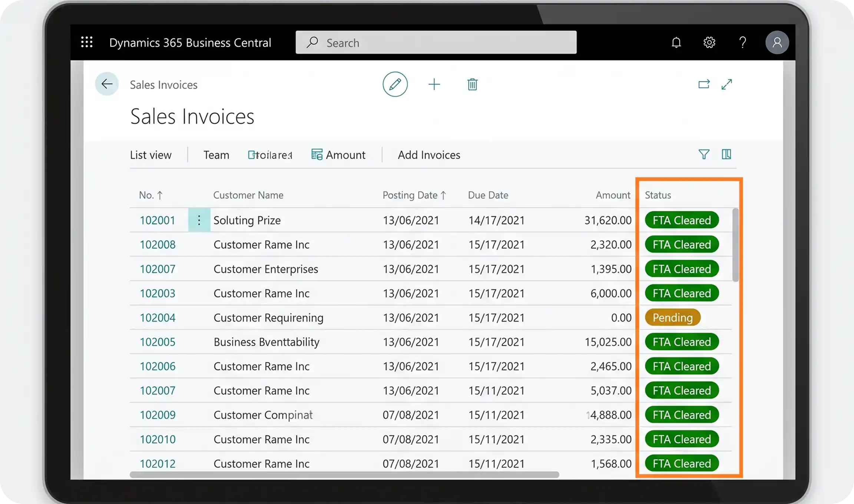Viewport: 854px width, 504px height.
Task: Open invoice link 102001
Action: coord(157,220)
